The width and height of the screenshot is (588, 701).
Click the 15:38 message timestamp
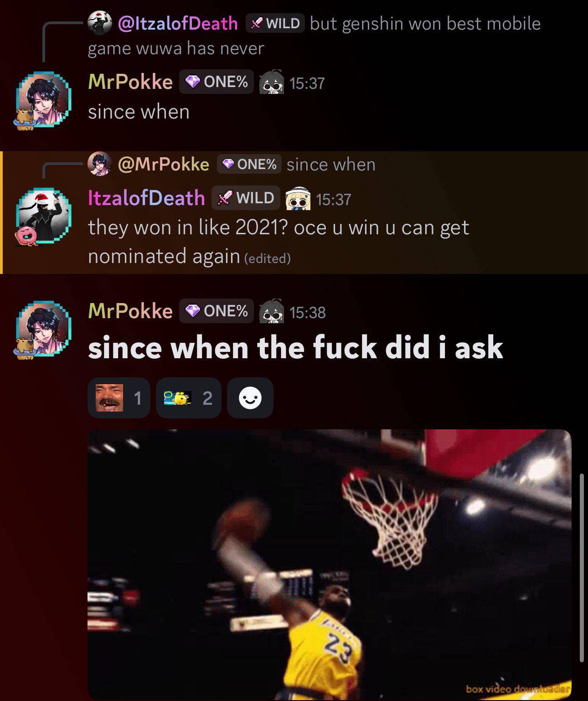[308, 312]
